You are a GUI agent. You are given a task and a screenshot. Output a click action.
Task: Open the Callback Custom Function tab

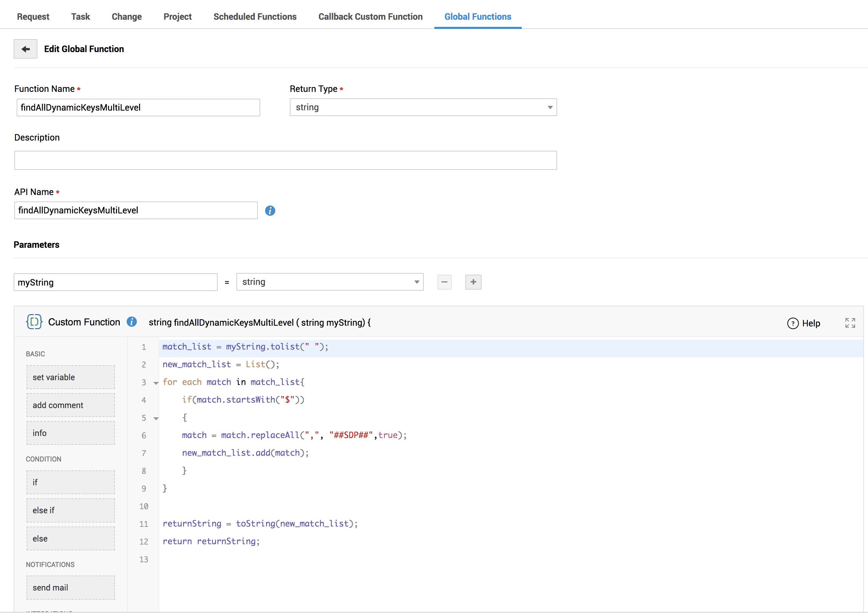[x=370, y=17]
